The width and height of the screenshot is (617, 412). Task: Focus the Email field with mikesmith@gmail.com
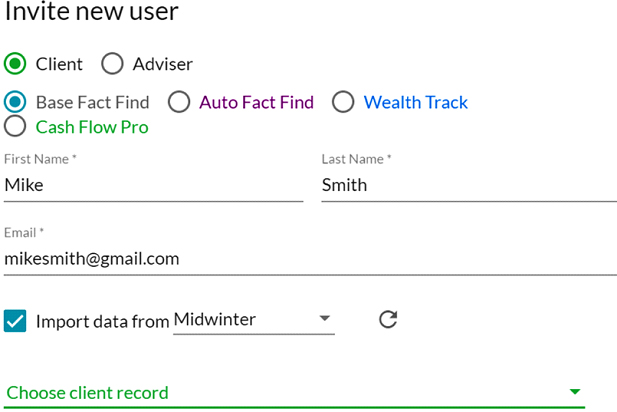pyautogui.click(x=310, y=258)
